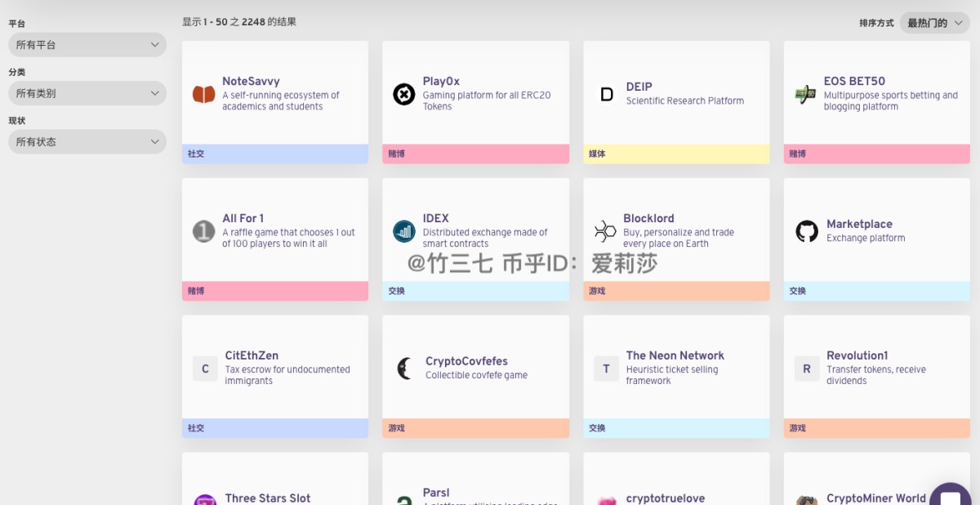This screenshot has height=505, width=980.
Task: Click 'A raffle game that chooses 1' description
Action: click(x=289, y=239)
